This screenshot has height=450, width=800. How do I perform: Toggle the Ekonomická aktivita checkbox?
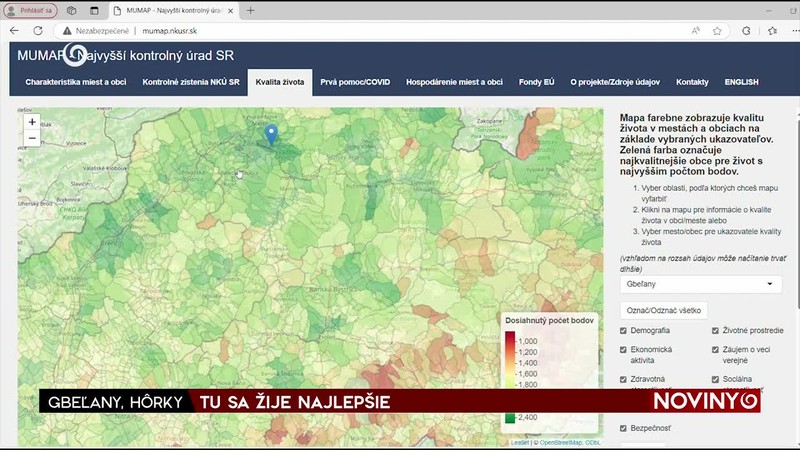click(x=623, y=350)
